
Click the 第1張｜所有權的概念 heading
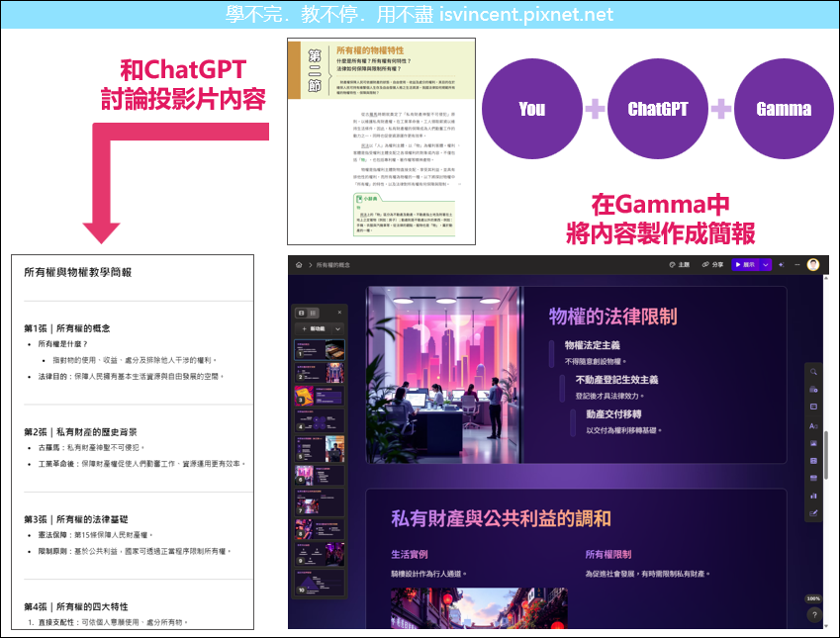point(67,328)
